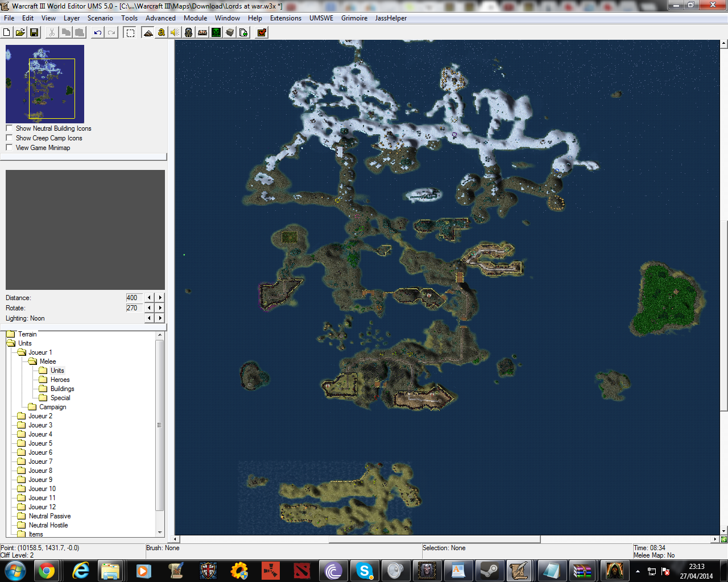Open the Module menu
The image size is (728, 582).
click(195, 18)
